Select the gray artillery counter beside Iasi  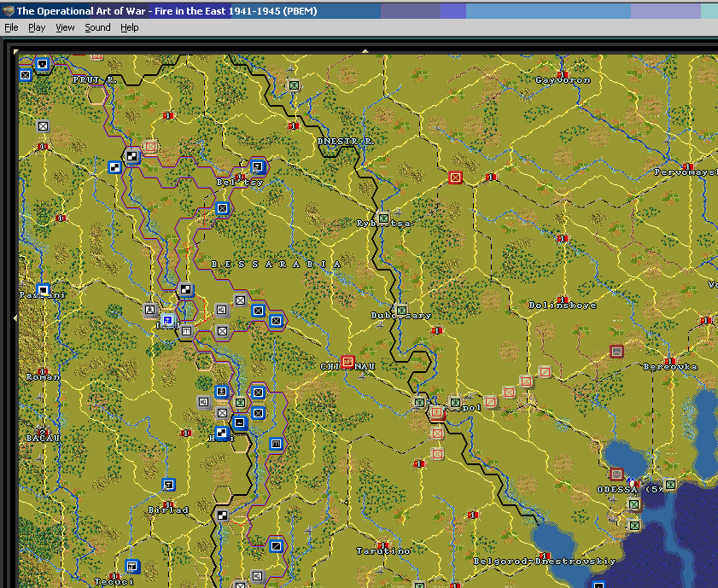click(186, 330)
